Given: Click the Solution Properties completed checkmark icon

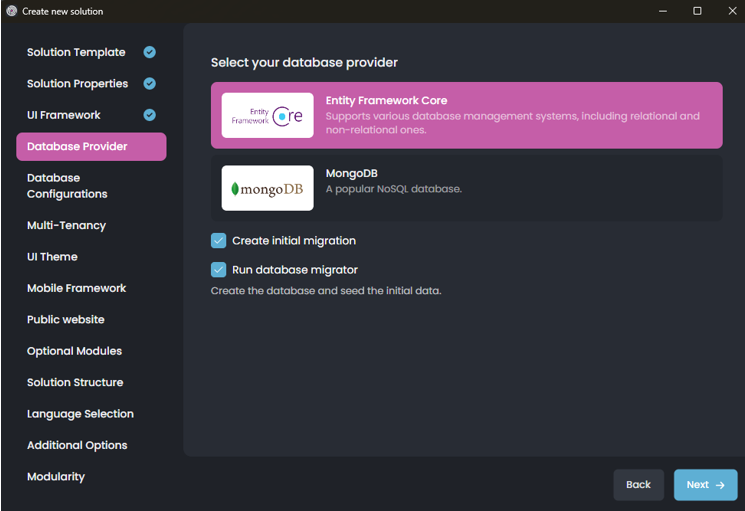Looking at the screenshot, I should pos(150,84).
